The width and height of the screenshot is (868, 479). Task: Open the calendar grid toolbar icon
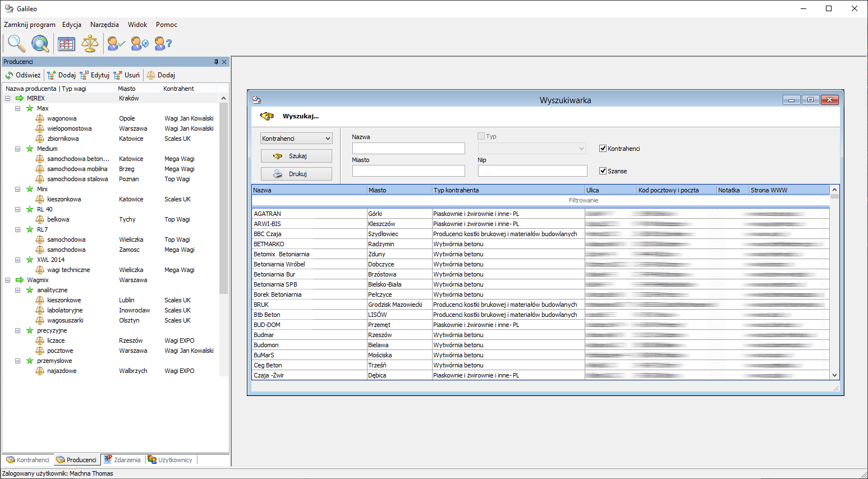pyautogui.click(x=66, y=43)
